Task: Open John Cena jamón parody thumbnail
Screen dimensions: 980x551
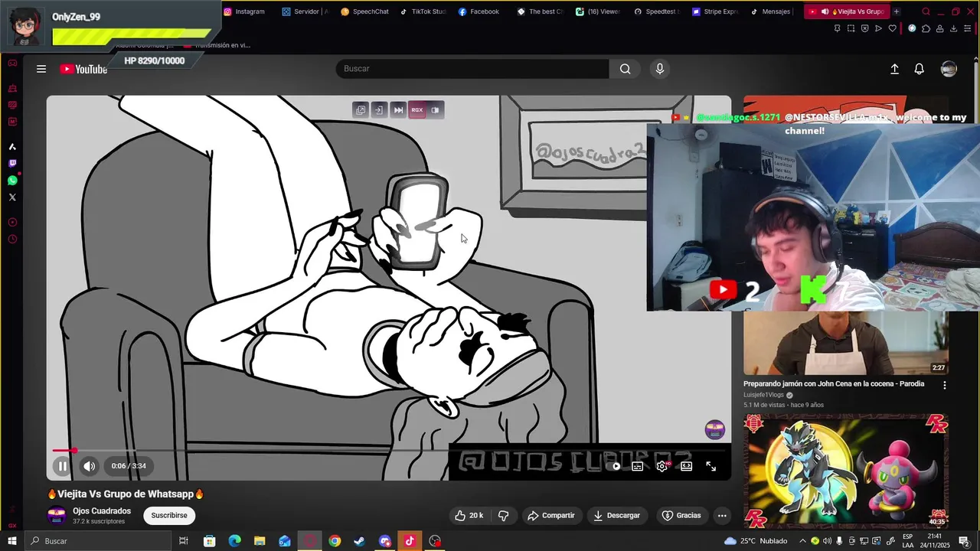Action: point(846,343)
